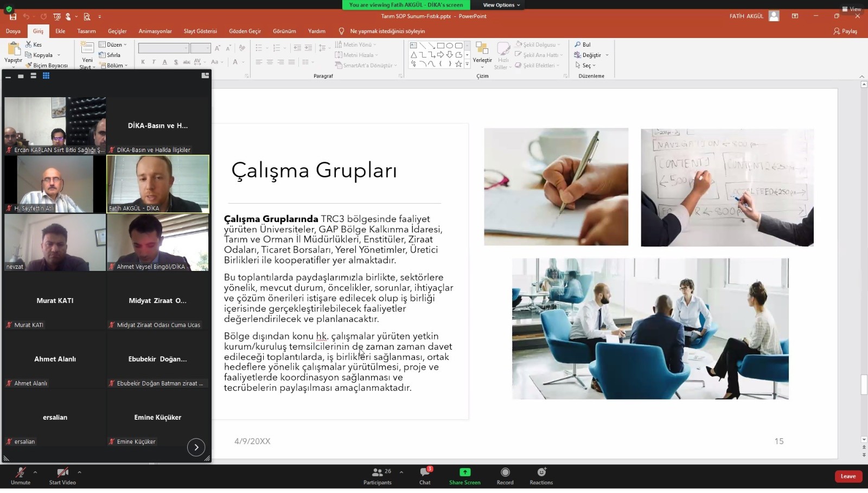Image resolution: width=868 pixels, height=493 pixels.
Task: Click the Zoom Share Screen button
Action: pos(465,476)
